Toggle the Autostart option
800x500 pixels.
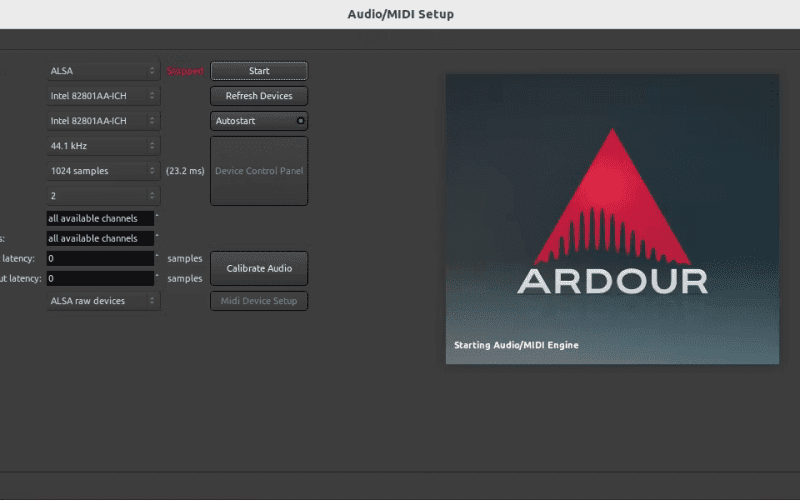click(x=259, y=121)
